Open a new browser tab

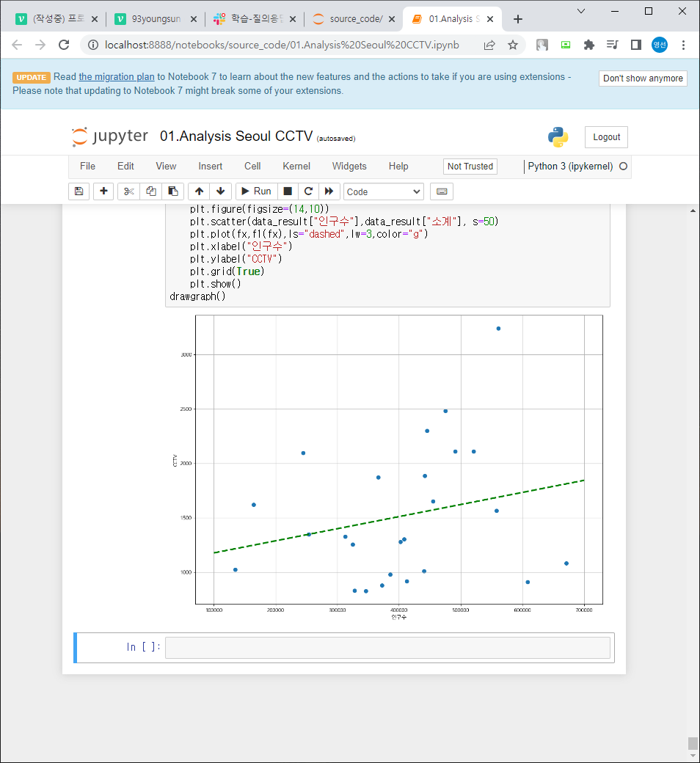click(x=518, y=19)
